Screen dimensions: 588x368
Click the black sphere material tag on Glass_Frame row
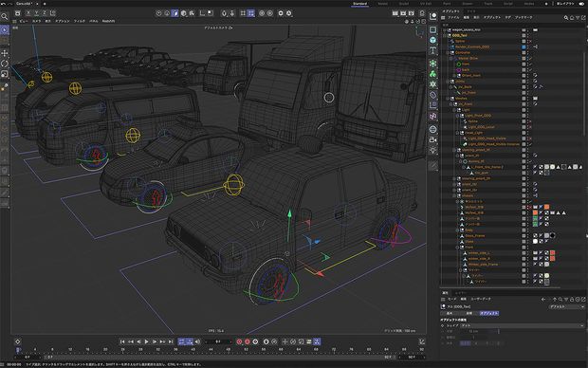[x=552, y=235]
